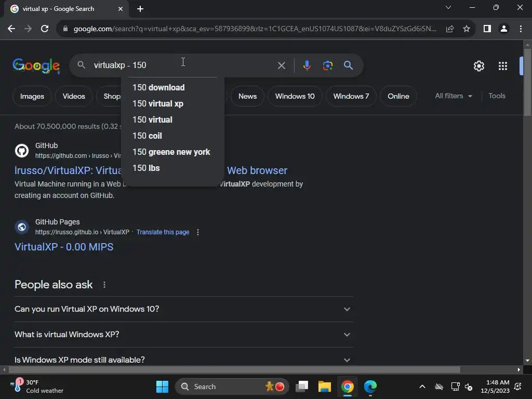Click the Windows taskbar Search box
The height and width of the screenshot is (399, 532).
click(x=232, y=387)
